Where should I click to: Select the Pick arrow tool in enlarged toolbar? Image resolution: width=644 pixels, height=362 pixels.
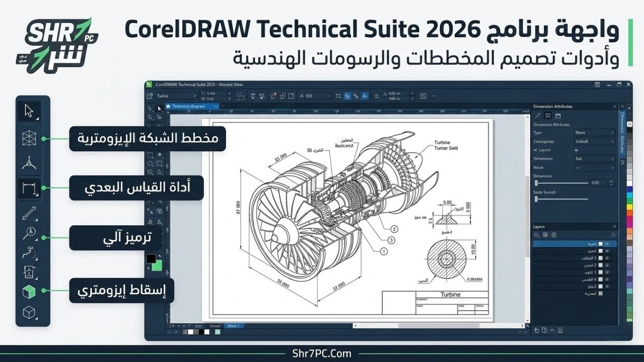29,111
